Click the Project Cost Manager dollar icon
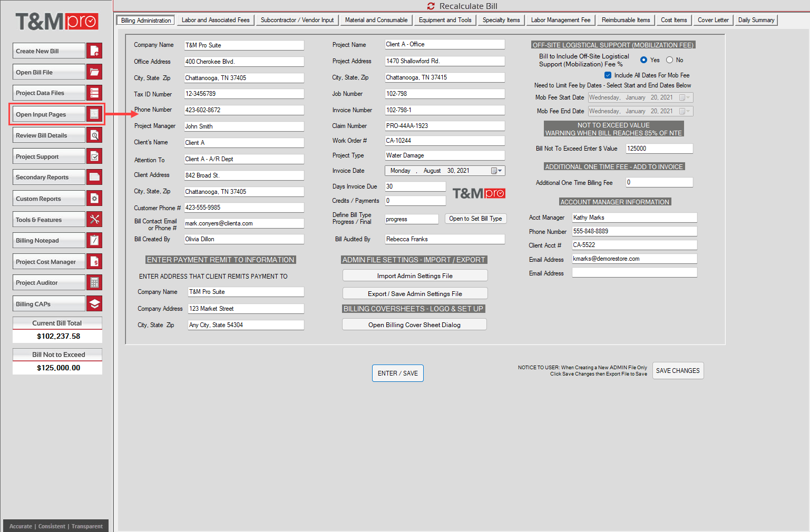The image size is (810, 532). tap(94, 261)
